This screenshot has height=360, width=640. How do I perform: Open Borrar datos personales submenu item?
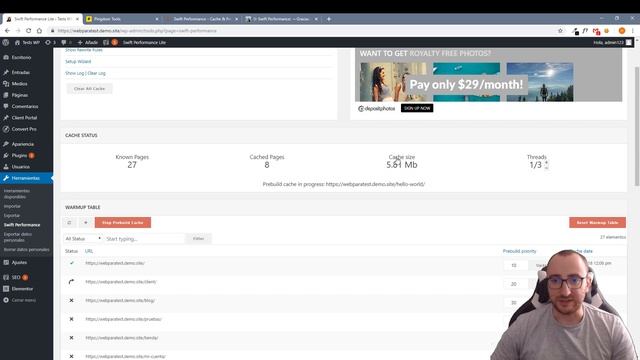click(x=27, y=249)
